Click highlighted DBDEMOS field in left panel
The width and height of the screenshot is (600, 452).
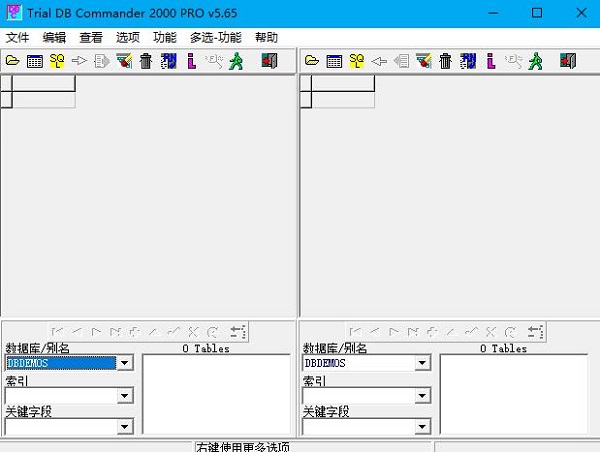point(61,363)
